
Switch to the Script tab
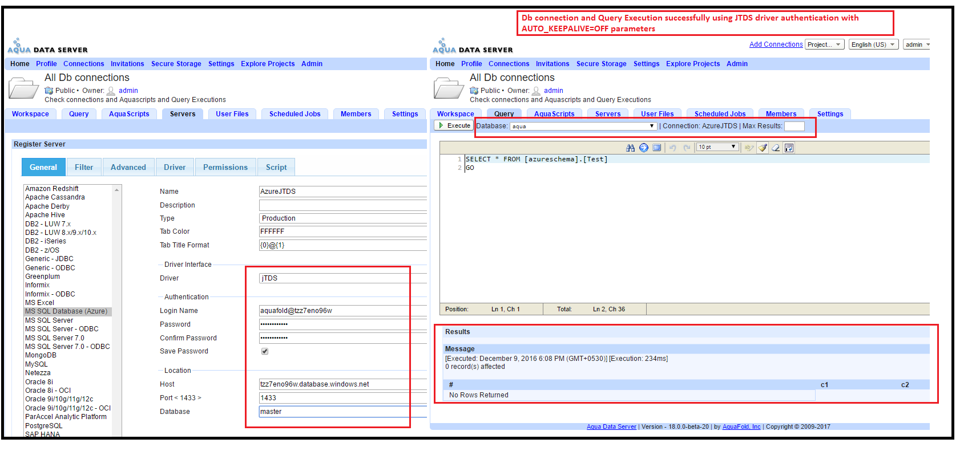click(276, 167)
